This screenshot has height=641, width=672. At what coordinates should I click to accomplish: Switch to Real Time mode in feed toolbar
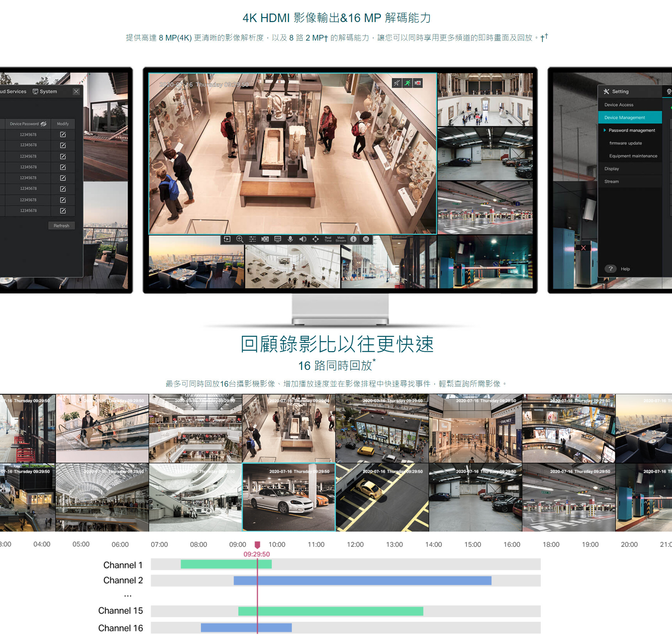coord(328,239)
